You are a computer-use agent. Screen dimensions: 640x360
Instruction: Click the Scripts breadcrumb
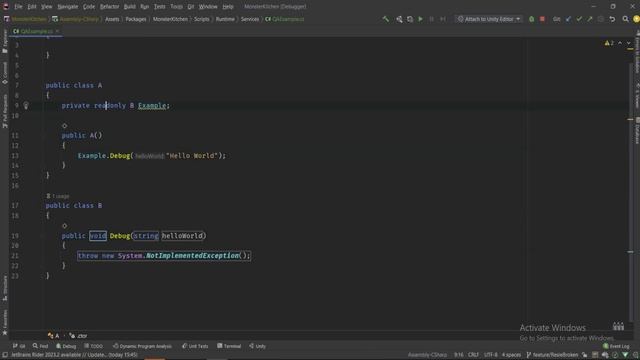pyautogui.click(x=202, y=19)
